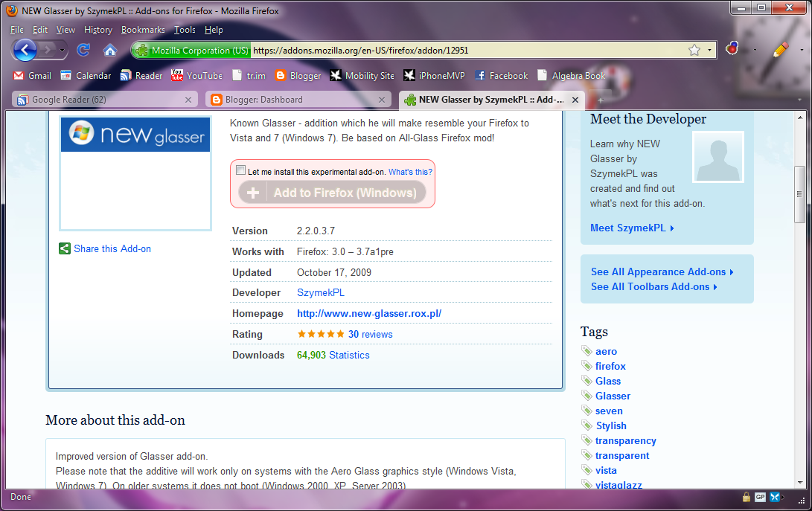
Task: Open the Algebra Book bookmark
Action: click(571, 76)
